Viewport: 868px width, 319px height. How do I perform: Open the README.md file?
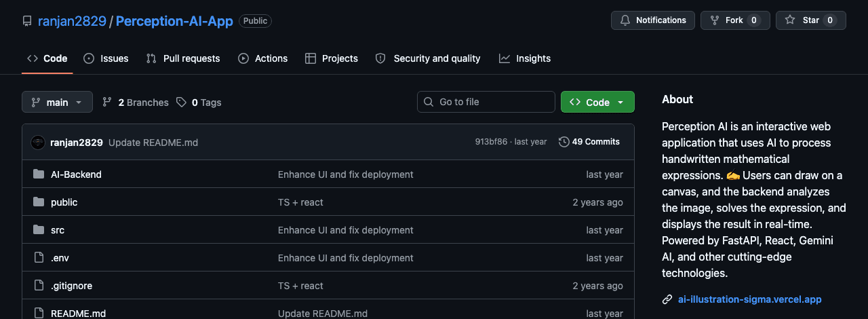click(79, 314)
